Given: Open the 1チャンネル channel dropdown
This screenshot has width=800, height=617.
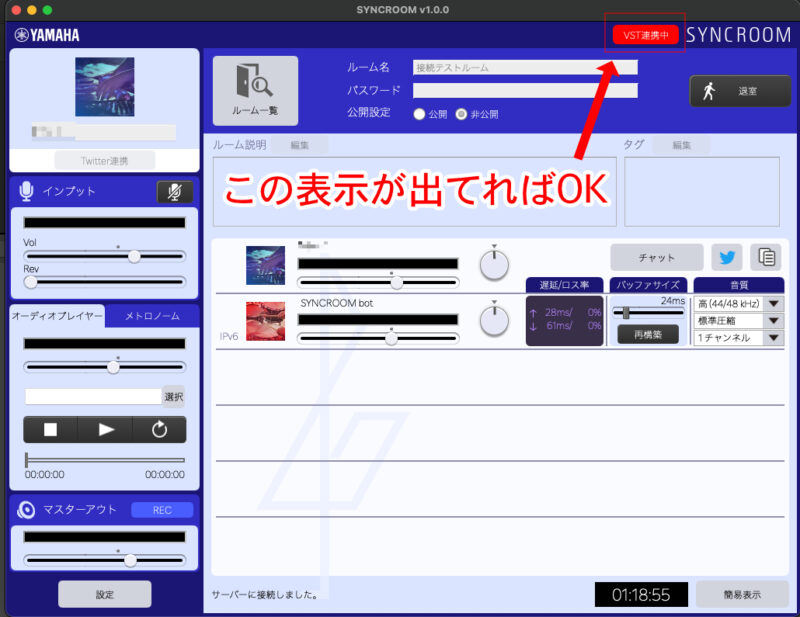Looking at the screenshot, I should pyautogui.click(x=738, y=337).
